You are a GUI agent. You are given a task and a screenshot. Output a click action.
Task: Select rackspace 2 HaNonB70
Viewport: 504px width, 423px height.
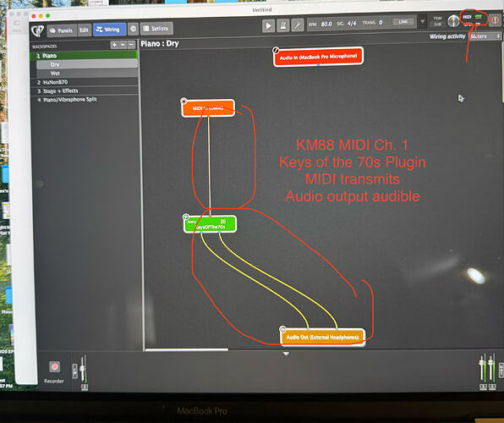click(85, 82)
